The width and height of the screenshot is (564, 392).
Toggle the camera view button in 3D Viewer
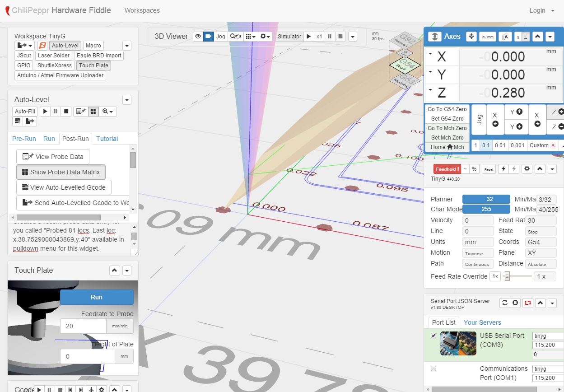coord(208,37)
